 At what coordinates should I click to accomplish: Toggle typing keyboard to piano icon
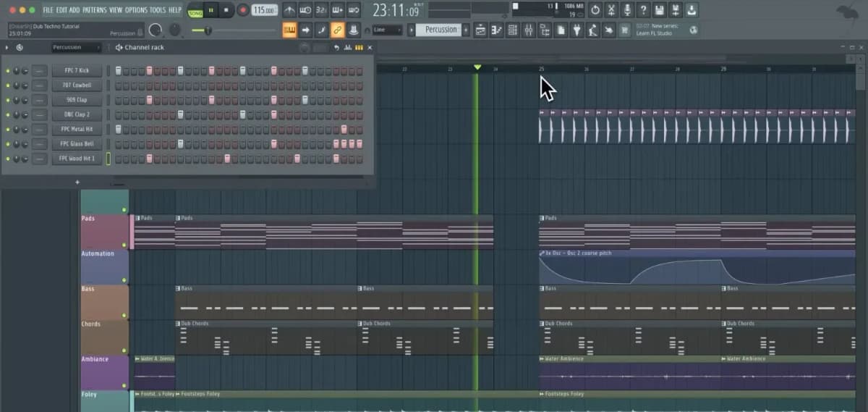coord(289,30)
